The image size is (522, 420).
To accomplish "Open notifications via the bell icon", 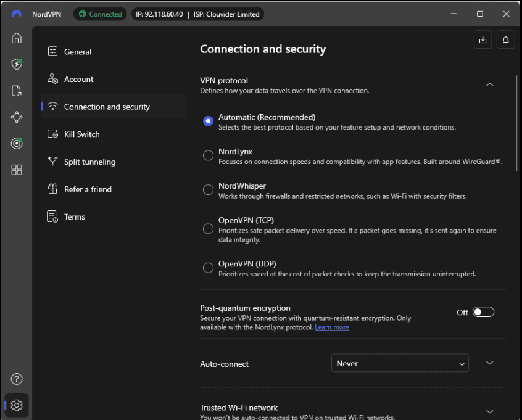I will [505, 39].
